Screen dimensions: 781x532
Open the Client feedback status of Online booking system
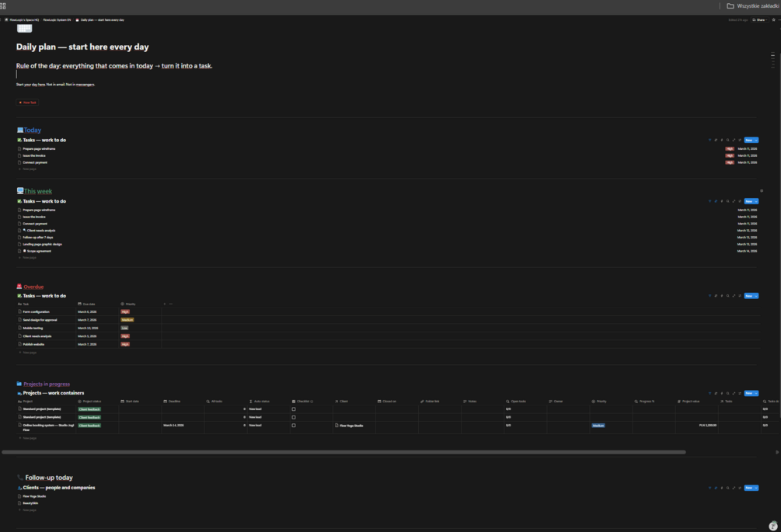(x=89, y=426)
